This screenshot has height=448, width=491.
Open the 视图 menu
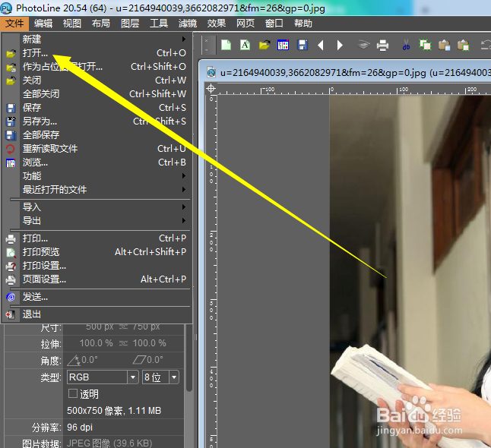point(72,24)
